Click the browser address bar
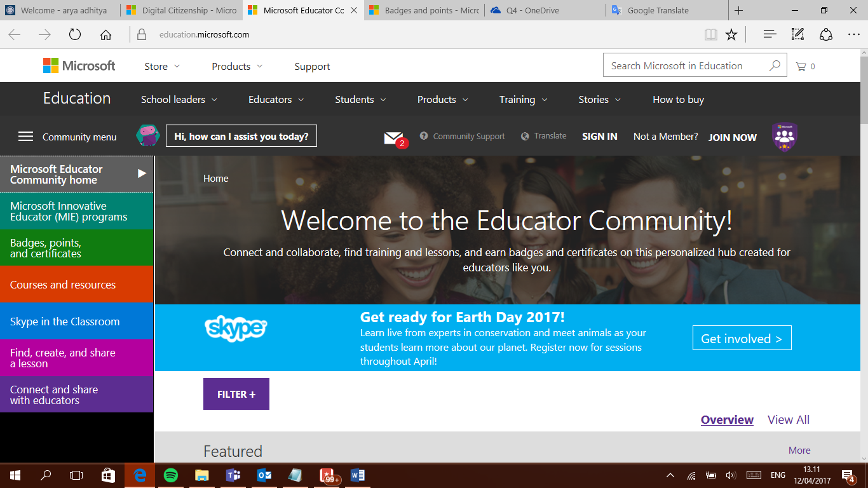 413,35
